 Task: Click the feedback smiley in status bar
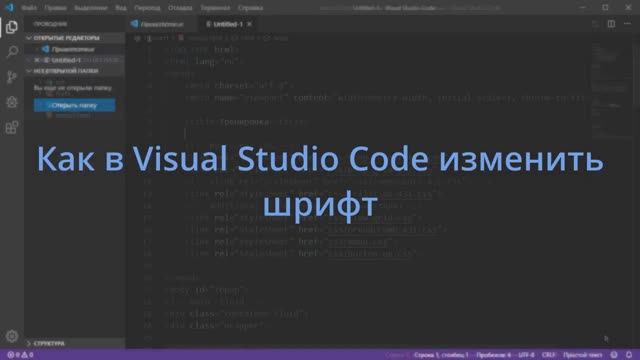[x=614, y=355]
